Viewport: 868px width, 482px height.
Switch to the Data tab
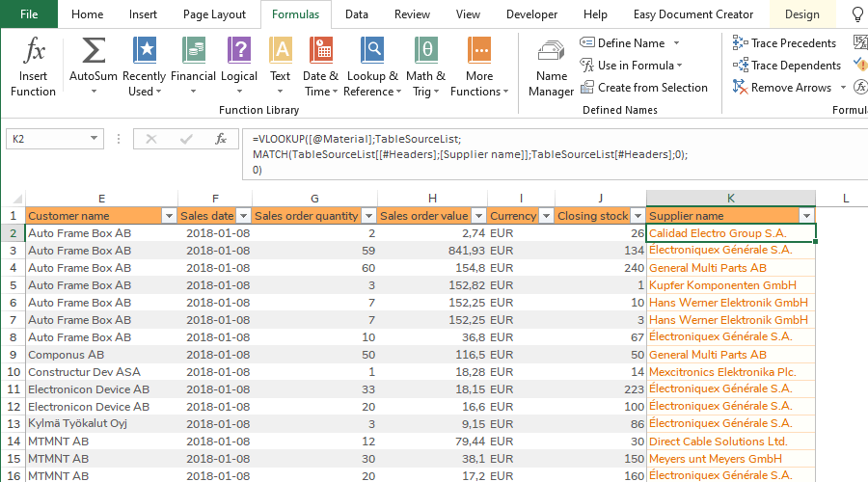[357, 14]
